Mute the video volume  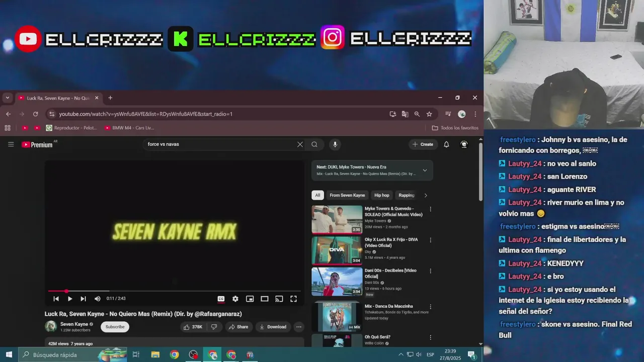point(98,299)
